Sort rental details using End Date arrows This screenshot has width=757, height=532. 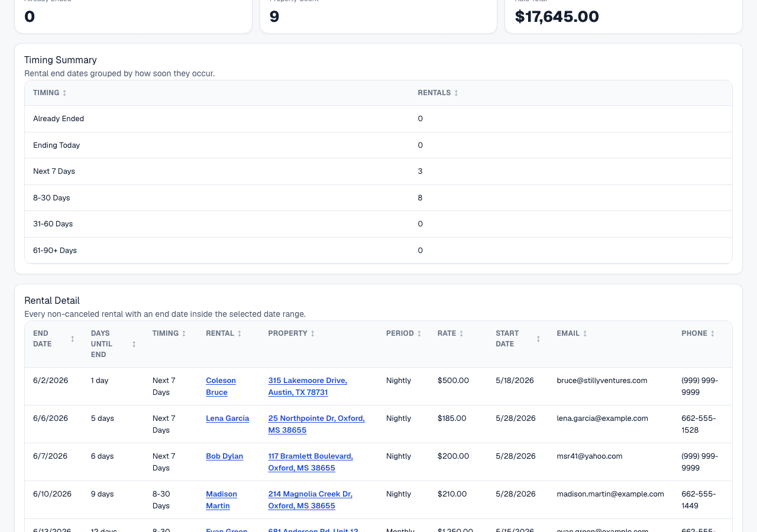(73, 339)
